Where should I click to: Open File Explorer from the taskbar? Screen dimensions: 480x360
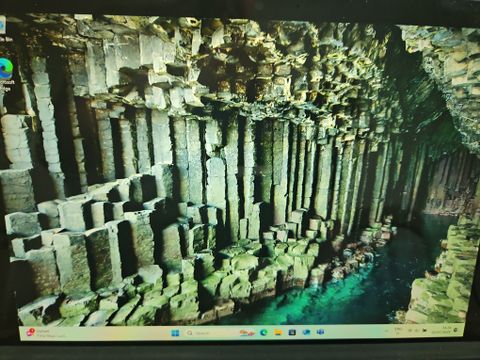point(278,332)
